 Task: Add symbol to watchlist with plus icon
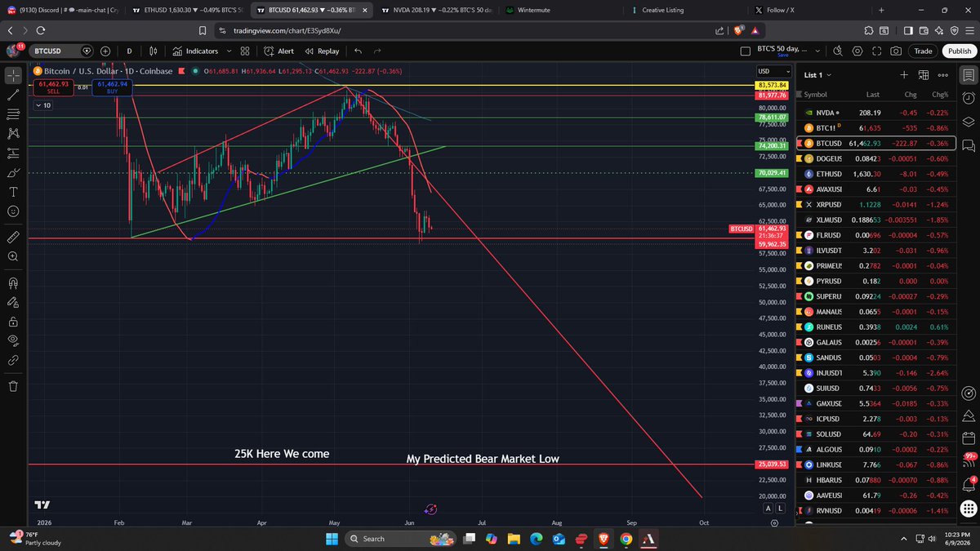click(x=904, y=74)
